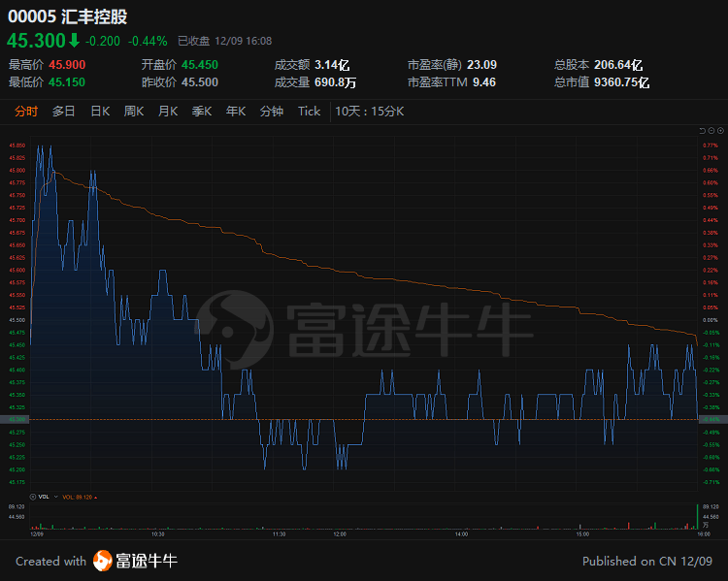Click the green down arrow beside price
The width and height of the screenshot is (728, 581).
(x=74, y=40)
